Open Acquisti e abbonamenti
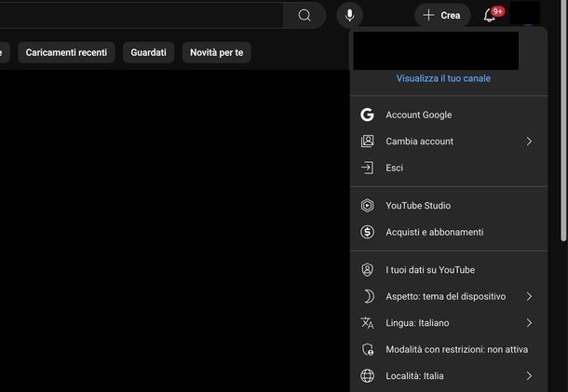The width and height of the screenshot is (568, 392). tap(449, 232)
